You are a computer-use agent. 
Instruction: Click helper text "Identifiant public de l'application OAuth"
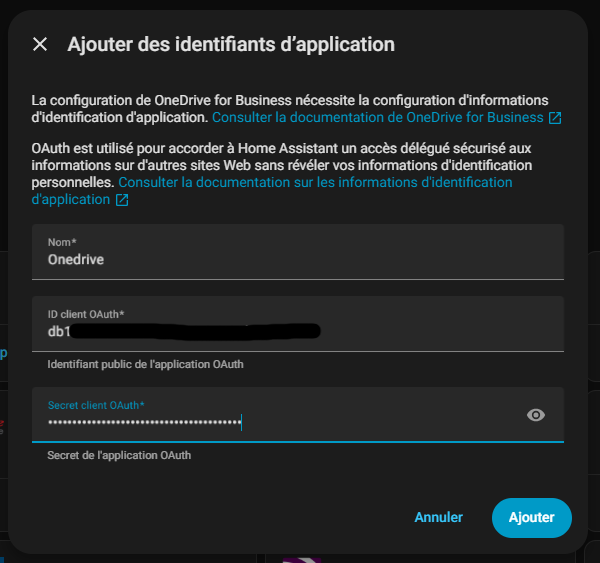tap(145, 364)
